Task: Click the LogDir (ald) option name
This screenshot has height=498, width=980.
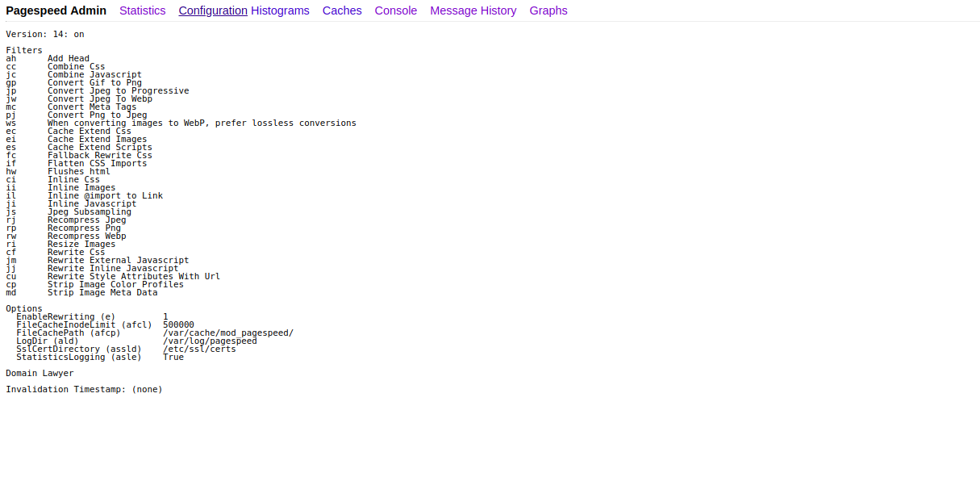Action: (x=48, y=341)
